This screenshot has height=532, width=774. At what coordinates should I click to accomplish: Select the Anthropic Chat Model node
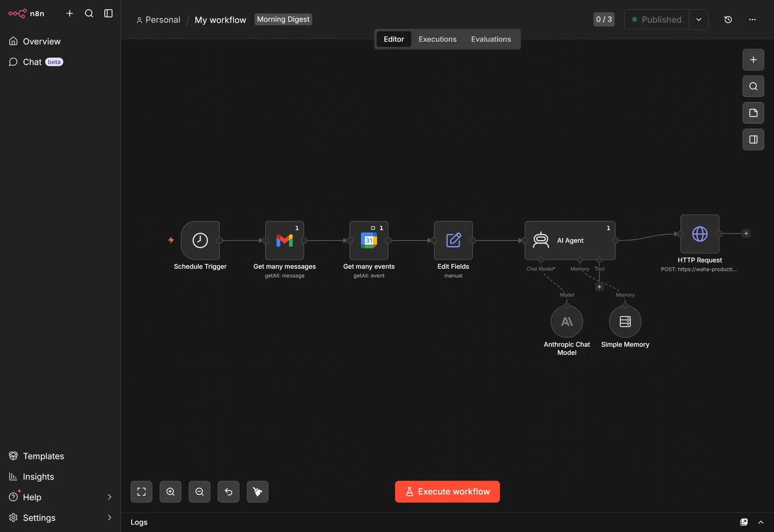coord(567,321)
